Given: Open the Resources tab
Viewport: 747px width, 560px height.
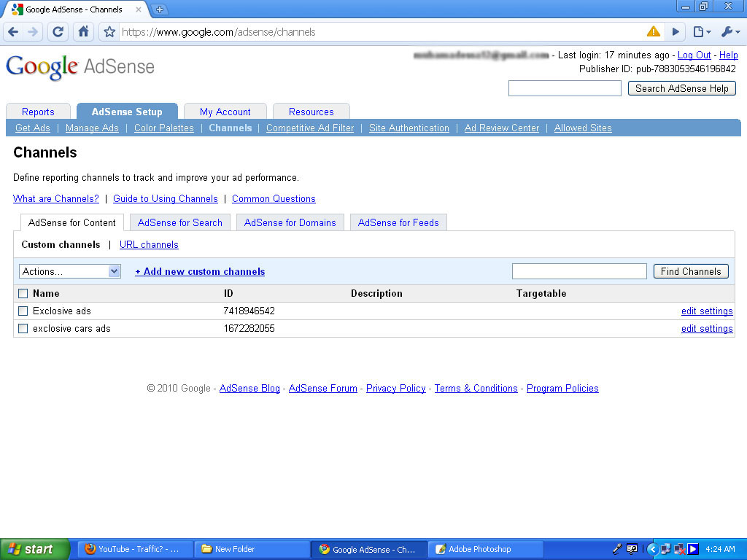Looking at the screenshot, I should tap(311, 112).
